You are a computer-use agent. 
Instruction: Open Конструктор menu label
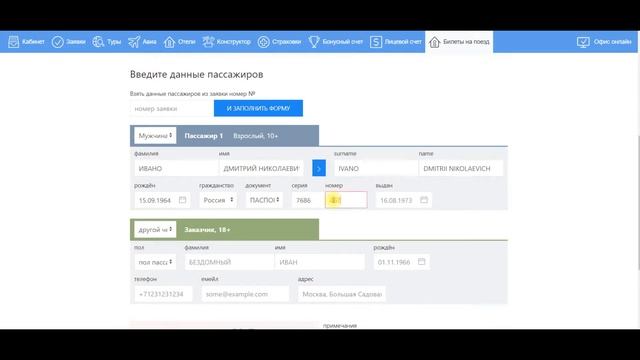coord(233,42)
